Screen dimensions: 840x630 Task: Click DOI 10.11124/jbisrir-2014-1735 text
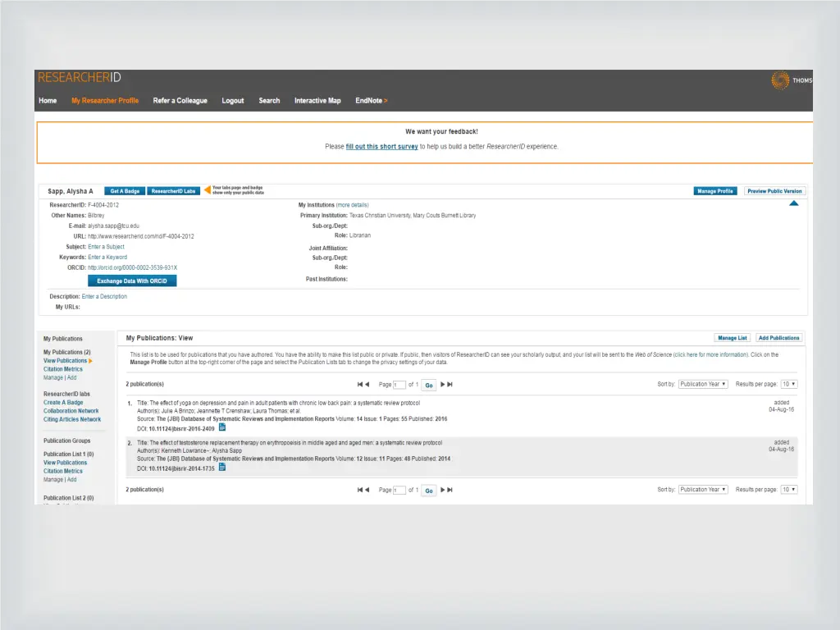[x=181, y=468]
